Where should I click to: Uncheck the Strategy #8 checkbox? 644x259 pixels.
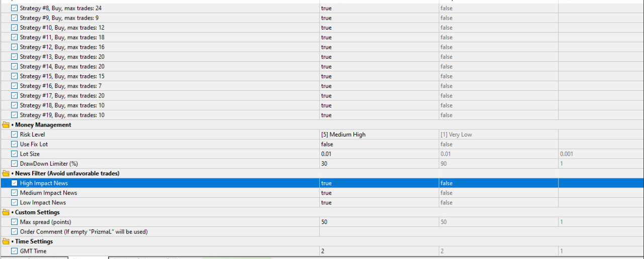14,9
